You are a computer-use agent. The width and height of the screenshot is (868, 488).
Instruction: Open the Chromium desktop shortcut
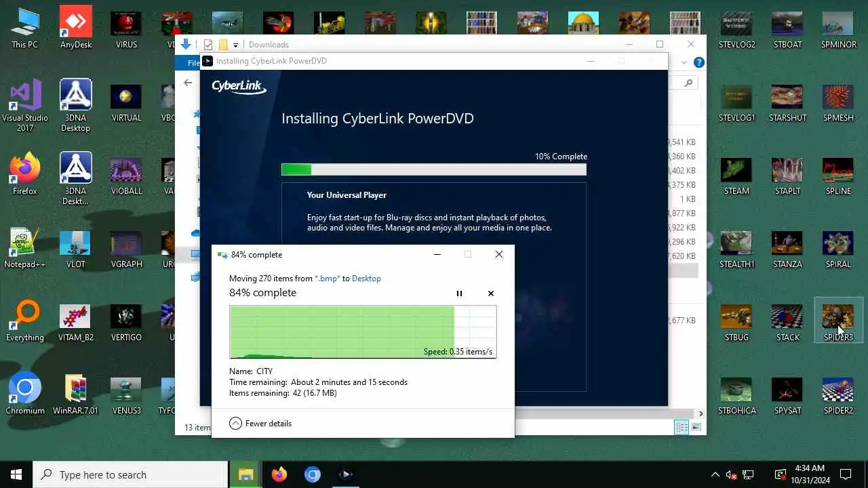(24, 394)
